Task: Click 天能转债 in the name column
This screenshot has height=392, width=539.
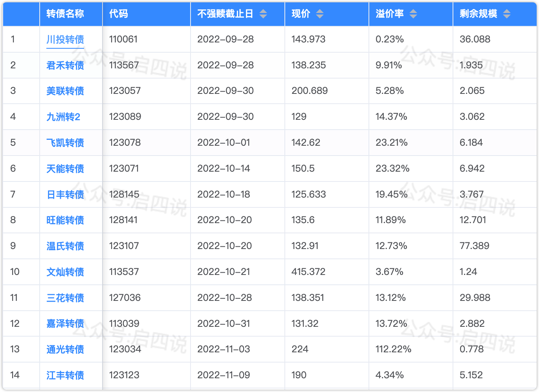Action: point(65,169)
